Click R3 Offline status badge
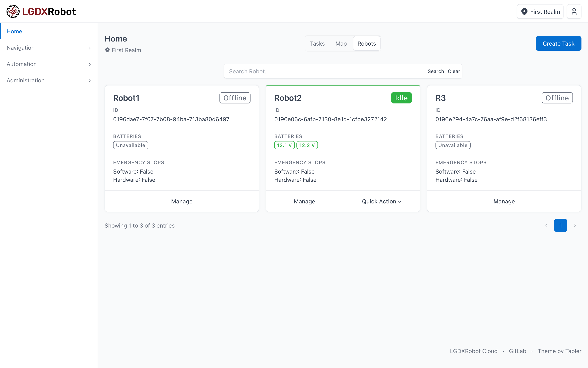This screenshot has height=368, width=588. coord(557,98)
